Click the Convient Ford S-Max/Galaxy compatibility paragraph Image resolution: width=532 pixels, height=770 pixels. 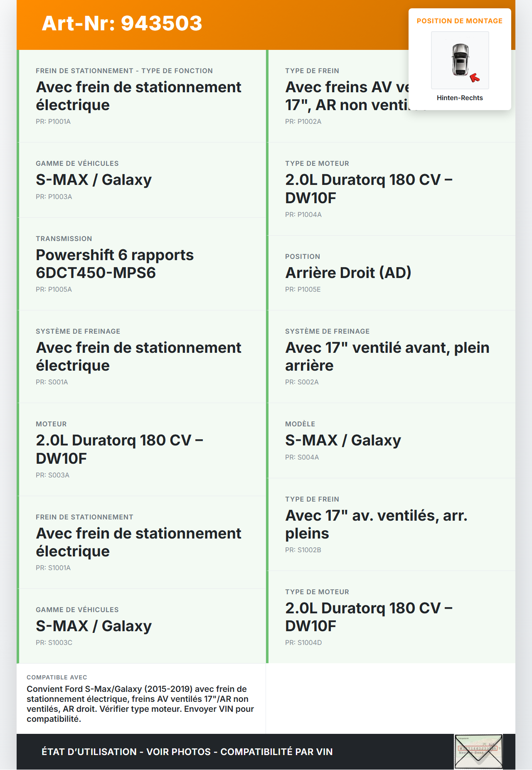point(140,704)
